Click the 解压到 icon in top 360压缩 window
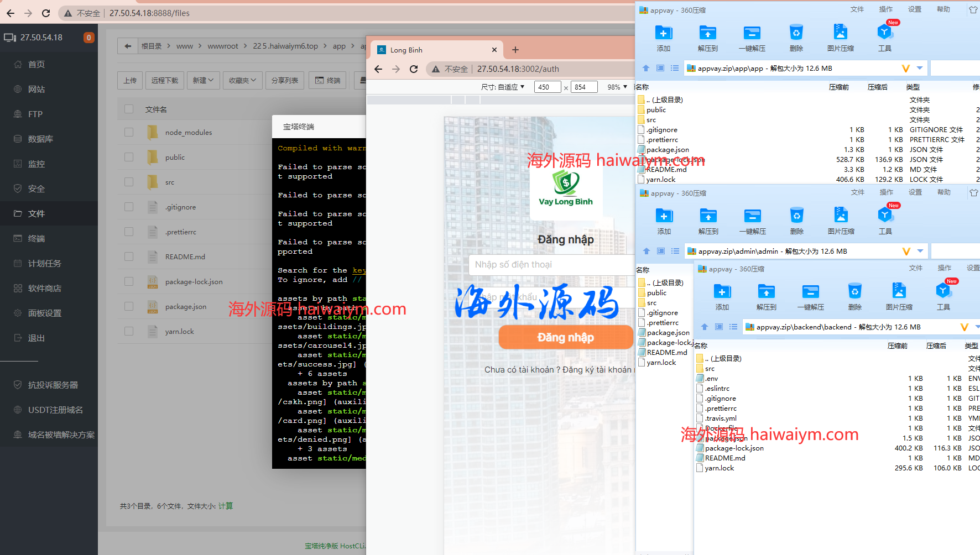Viewport: 980px width, 555px height. tap(707, 33)
